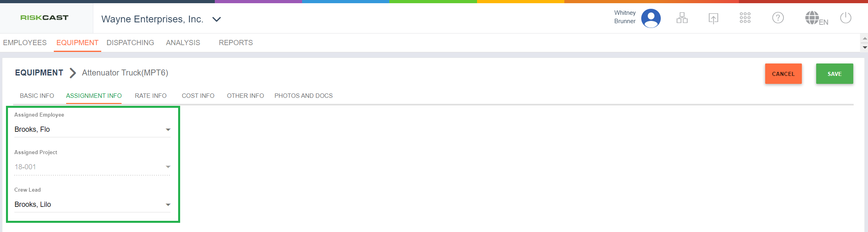868x232 pixels.
Task: Click the upload icon in header
Action: coord(713,18)
